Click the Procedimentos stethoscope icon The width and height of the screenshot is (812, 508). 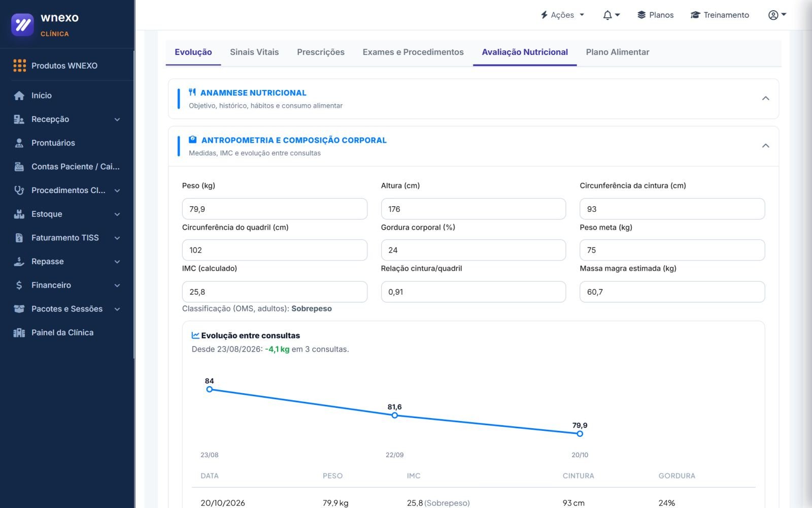[x=19, y=190]
